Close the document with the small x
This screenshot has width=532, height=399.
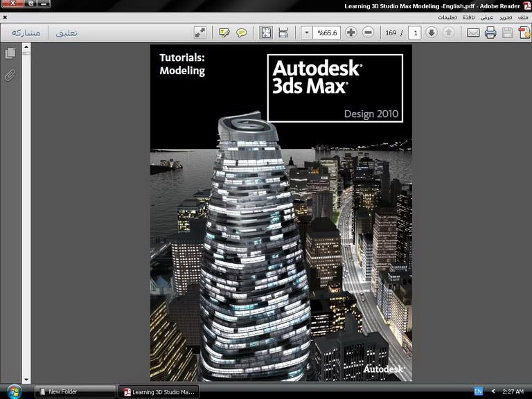(5, 17)
